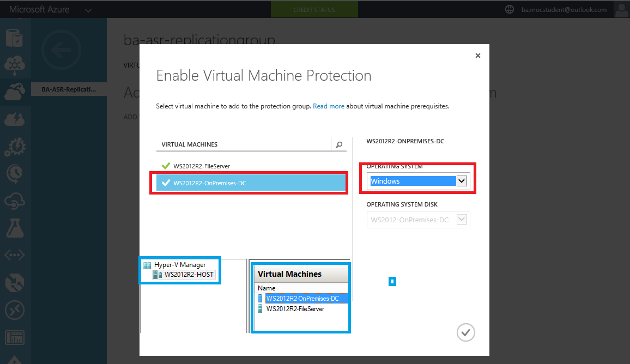Select the BA-ASR-Replicati... item
The height and width of the screenshot is (364, 630).
69,89
